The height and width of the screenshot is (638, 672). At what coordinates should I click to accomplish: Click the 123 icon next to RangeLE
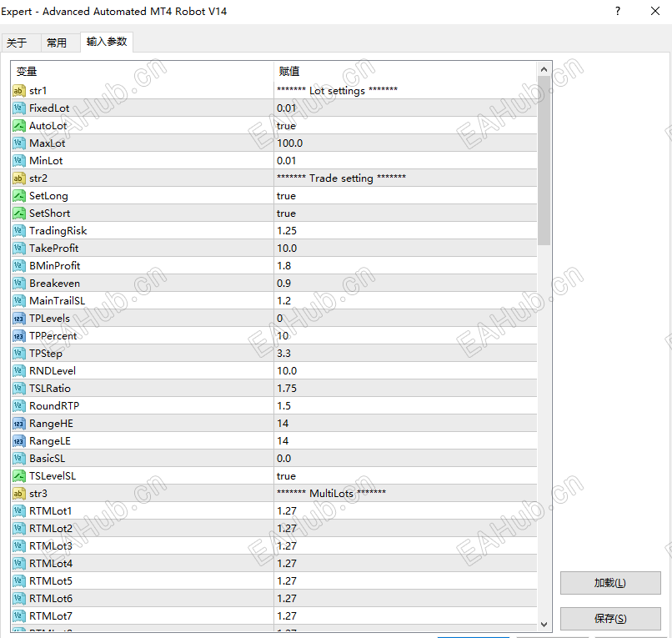18,440
